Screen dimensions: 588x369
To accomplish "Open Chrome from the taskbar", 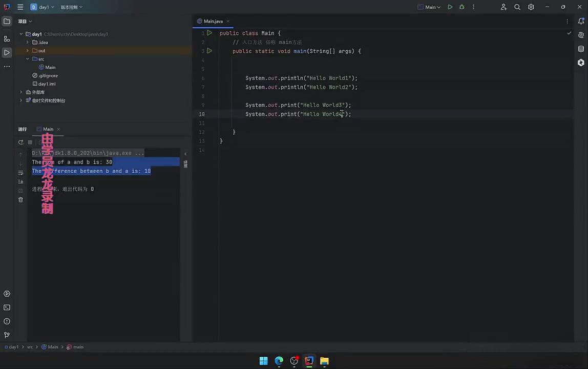I will pos(279,361).
